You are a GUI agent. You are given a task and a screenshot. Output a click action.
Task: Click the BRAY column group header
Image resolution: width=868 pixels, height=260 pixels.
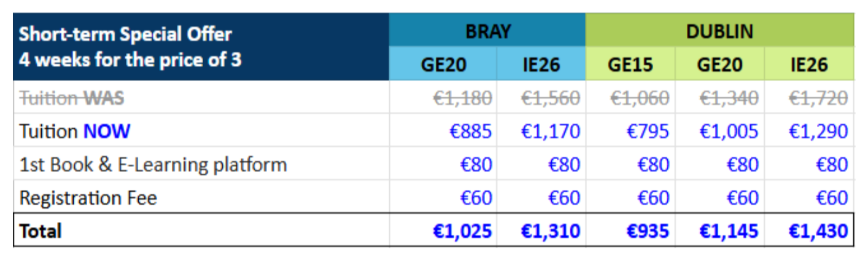click(x=487, y=32)
